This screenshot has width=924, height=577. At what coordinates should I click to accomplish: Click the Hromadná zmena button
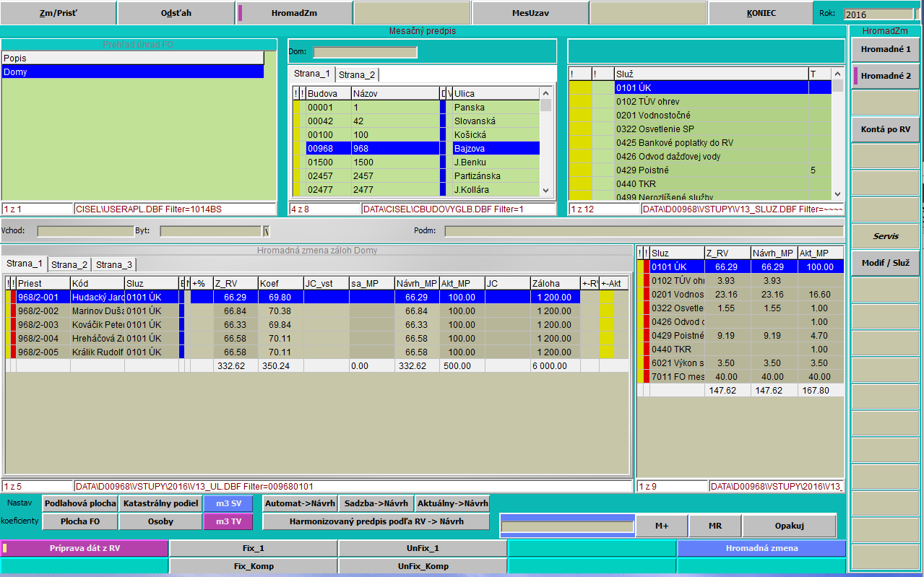tap(761, 548)
